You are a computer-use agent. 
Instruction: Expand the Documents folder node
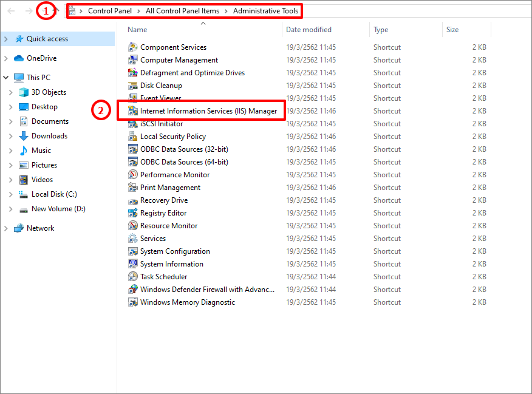10,121
